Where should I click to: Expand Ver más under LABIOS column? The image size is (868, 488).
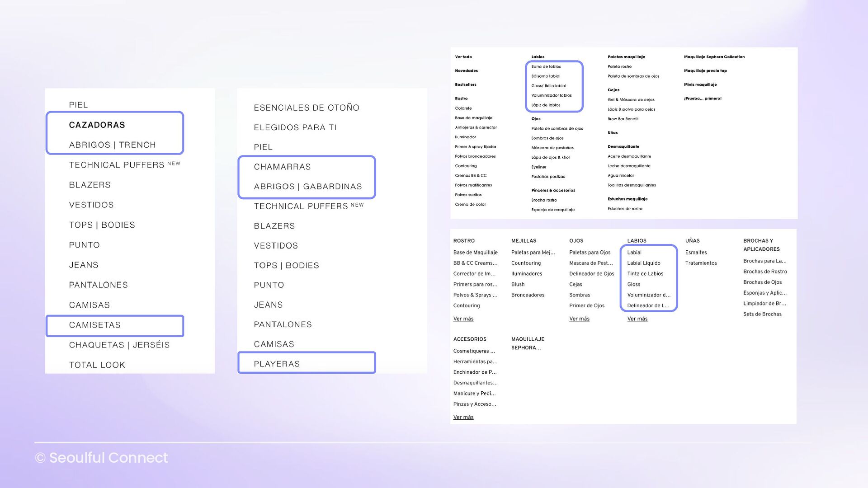point(637,319)
